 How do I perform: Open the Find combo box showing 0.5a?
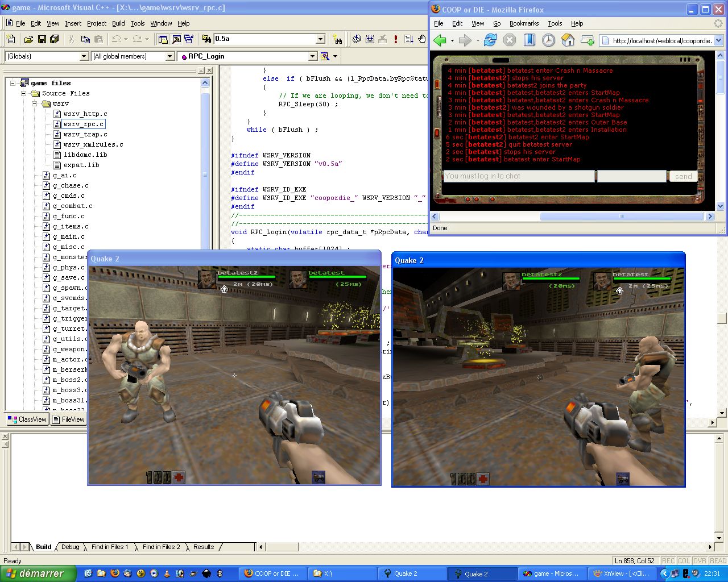pyautogui.click(x=320, y=39)
